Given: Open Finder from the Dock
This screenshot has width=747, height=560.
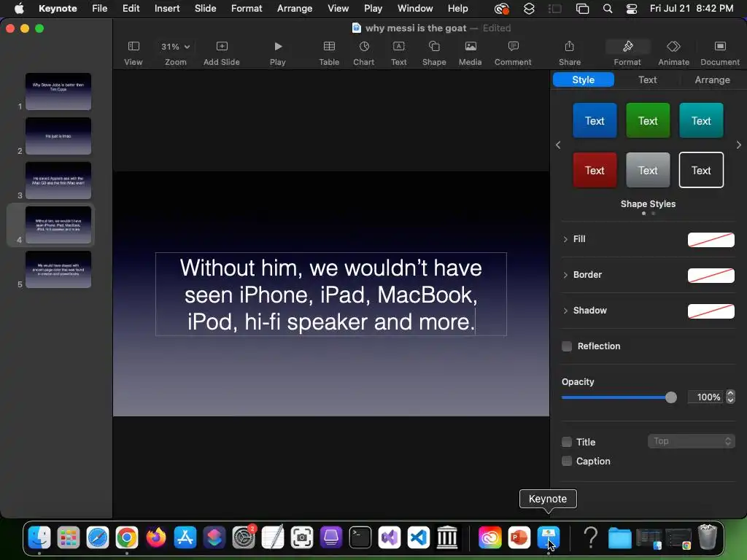Looking at the screenshot, I should point(39,537).
